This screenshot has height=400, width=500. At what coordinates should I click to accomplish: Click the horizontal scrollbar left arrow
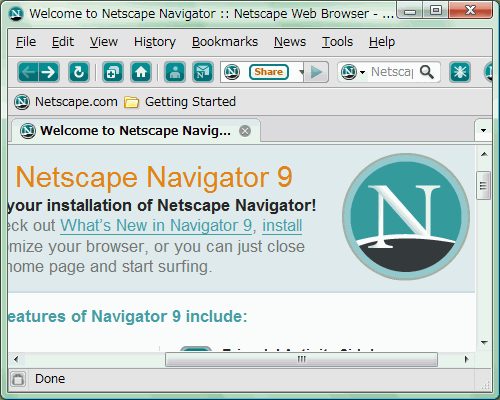16,359
